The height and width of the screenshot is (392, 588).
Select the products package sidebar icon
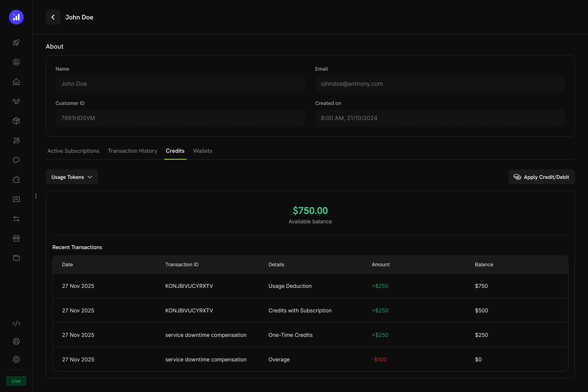pos(16,121)
